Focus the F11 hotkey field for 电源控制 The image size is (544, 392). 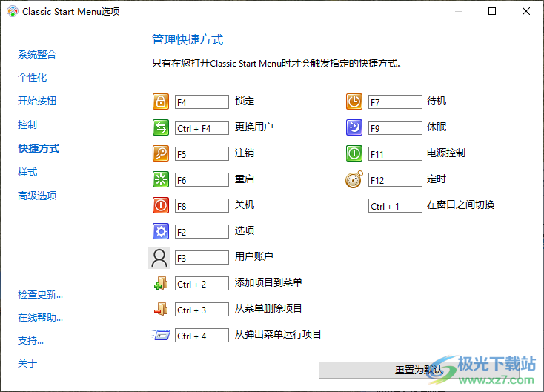[x=395, y=153]
